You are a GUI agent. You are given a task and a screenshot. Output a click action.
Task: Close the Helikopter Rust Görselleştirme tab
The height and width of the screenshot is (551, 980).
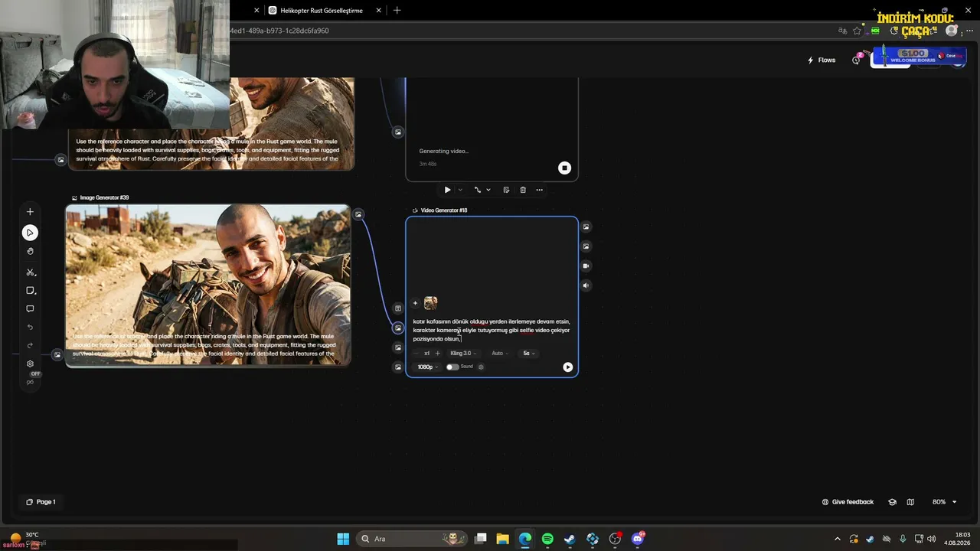click(379, 11)
